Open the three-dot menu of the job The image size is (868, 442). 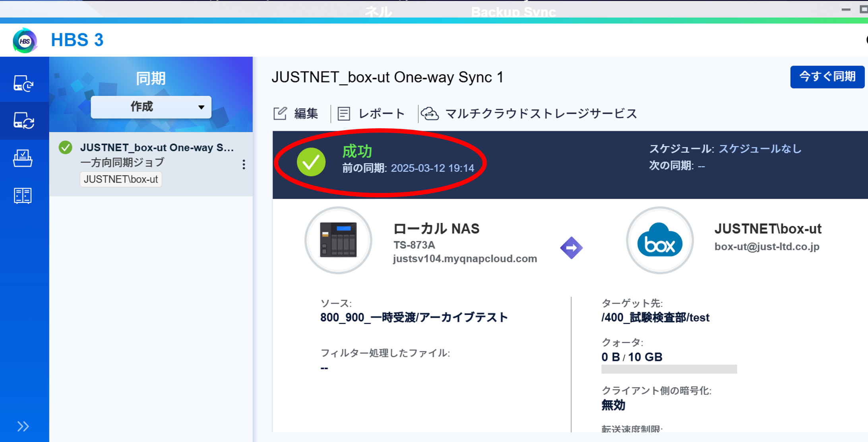pos(244,164)
